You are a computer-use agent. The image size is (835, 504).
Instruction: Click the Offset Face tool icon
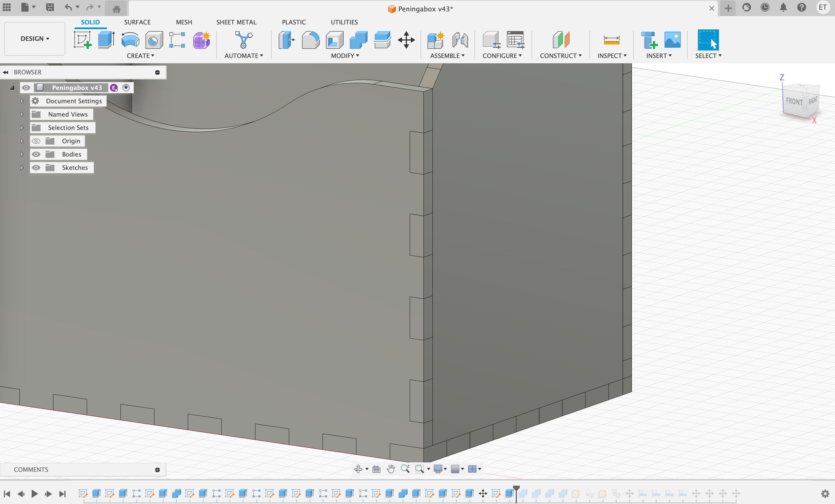pyautogui.click(x=383, y=40)
